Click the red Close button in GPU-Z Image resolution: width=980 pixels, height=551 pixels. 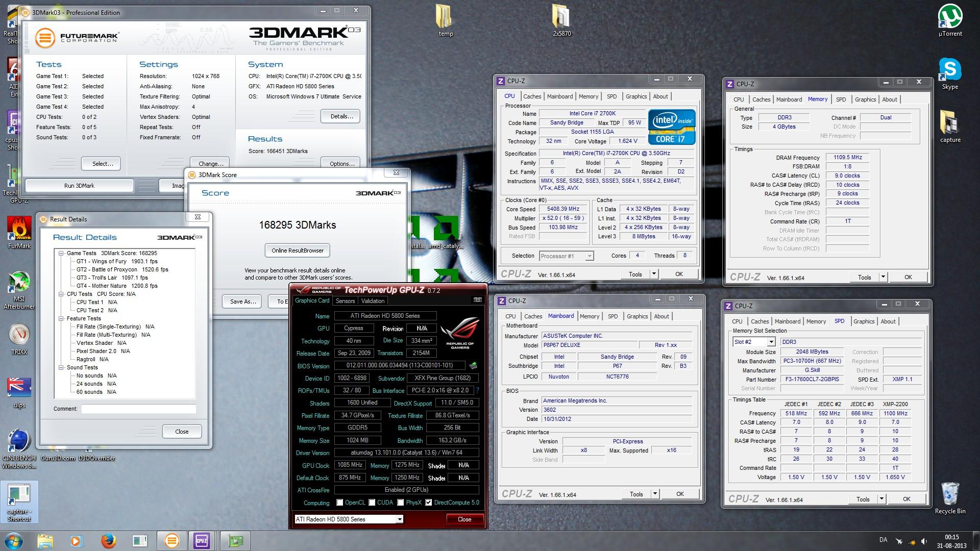click(x=464, y=519)
